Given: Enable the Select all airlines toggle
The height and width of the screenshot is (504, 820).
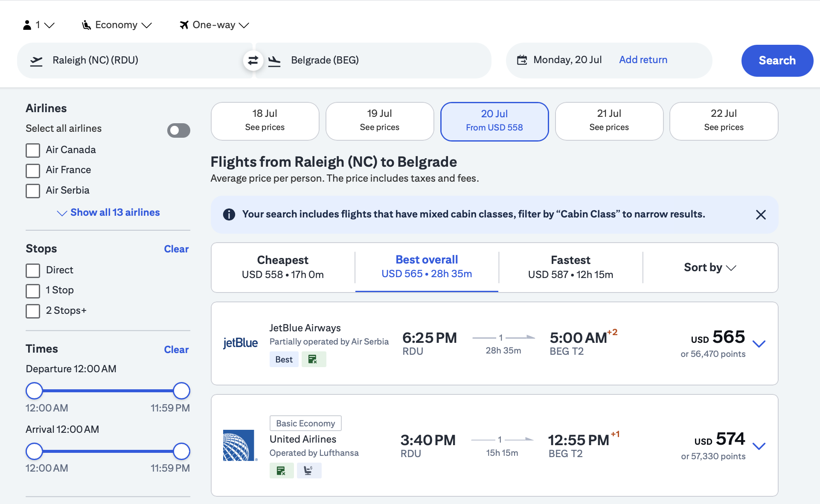Looking at the screenshot, I should (x=178, y=130).
